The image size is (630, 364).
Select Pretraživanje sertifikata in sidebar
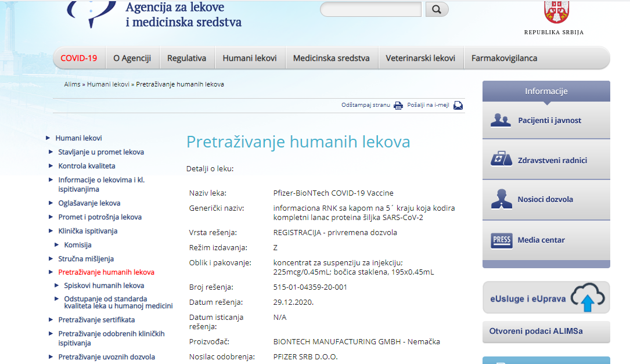click(96, 320)
